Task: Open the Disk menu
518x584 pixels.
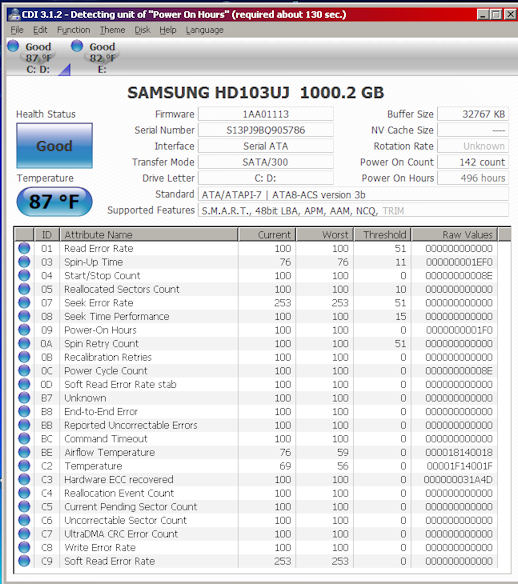Action: 142,30
